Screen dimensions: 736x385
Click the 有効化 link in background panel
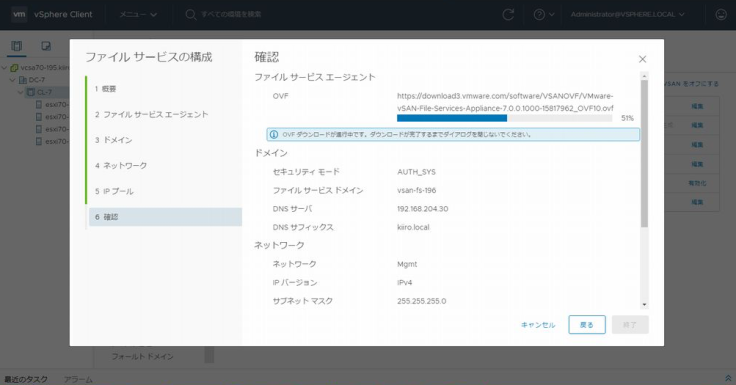pyautogui.click(x=698, y=183)
